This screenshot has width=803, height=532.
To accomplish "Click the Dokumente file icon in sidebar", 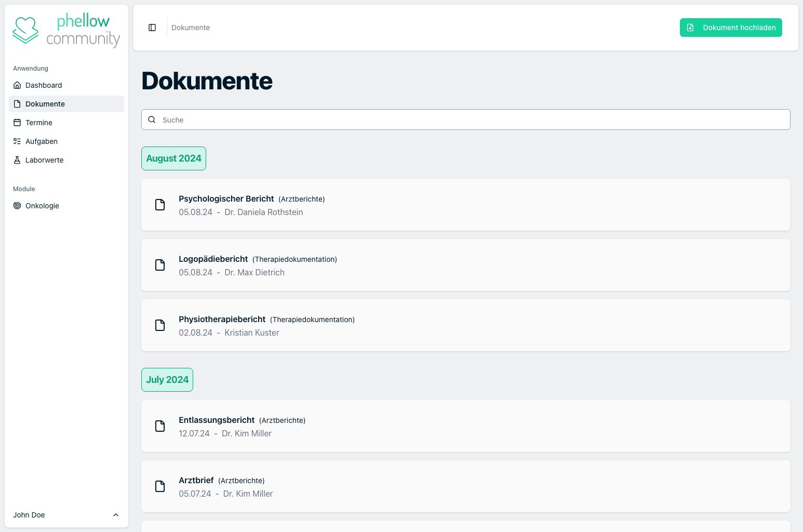I will click(x=17, y=104).
